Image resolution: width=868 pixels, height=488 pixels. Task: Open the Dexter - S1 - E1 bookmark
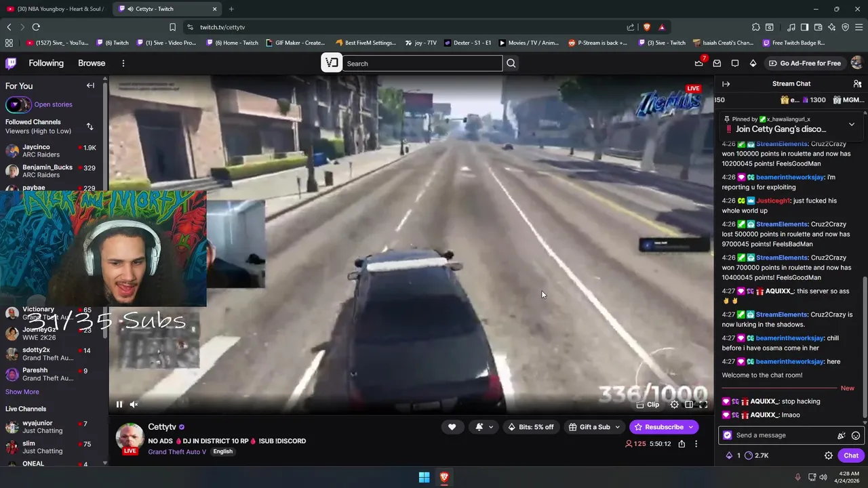pyautogui.click(x=467, y=43)
